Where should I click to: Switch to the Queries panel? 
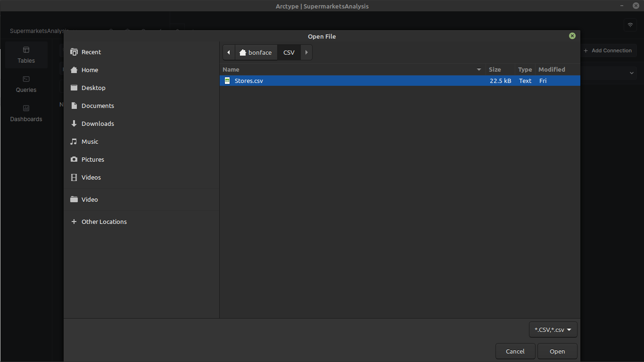[x=26, y=84]
